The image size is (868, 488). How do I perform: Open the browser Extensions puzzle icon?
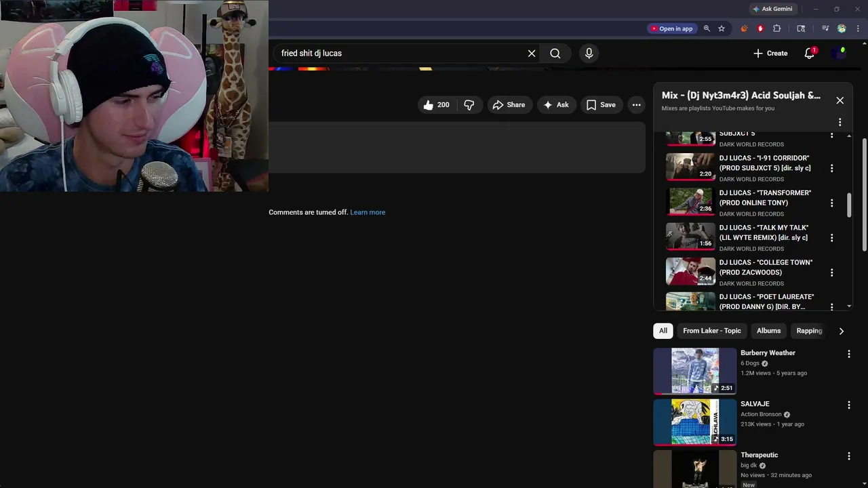pos(777,28)
